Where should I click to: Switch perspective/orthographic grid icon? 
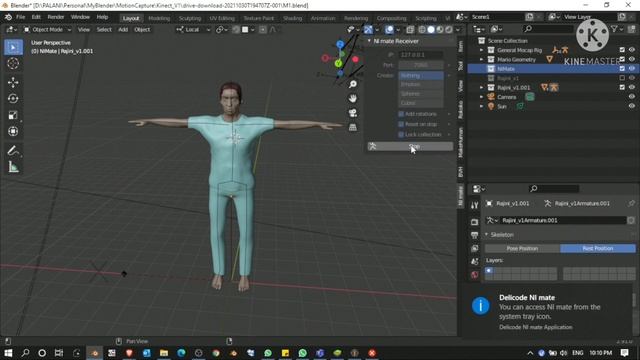coord(353,127)
